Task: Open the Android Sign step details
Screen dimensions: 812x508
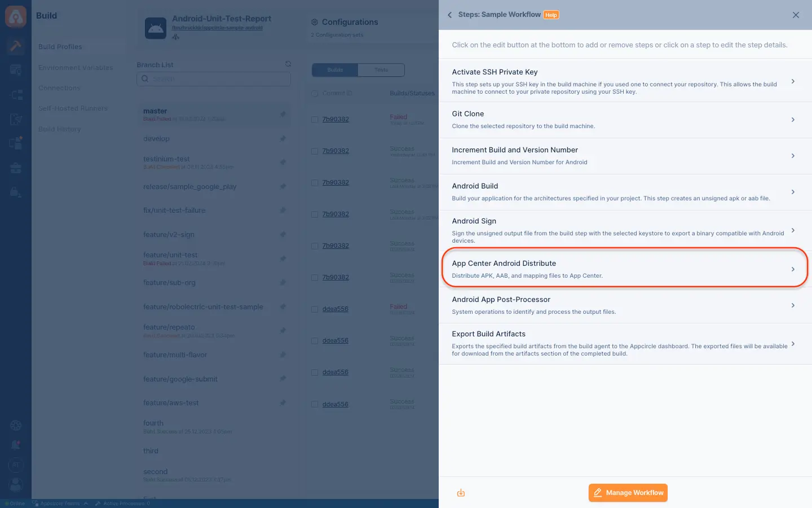Action: (625, 230)
